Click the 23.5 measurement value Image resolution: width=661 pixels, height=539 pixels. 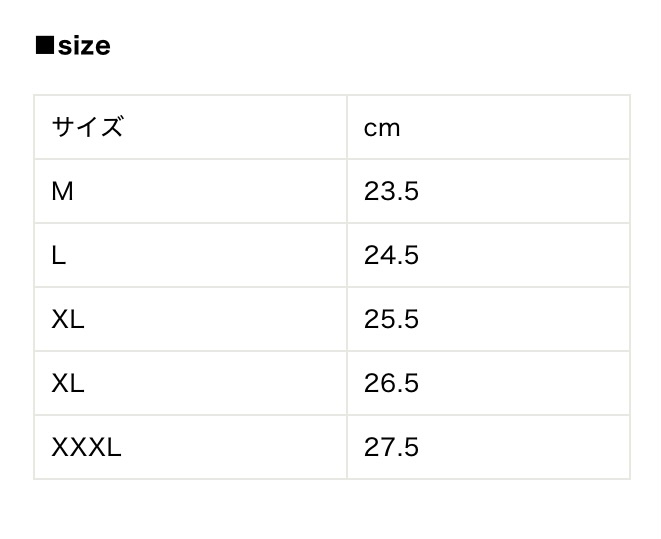pyautogui.click(x=391, y=191)
